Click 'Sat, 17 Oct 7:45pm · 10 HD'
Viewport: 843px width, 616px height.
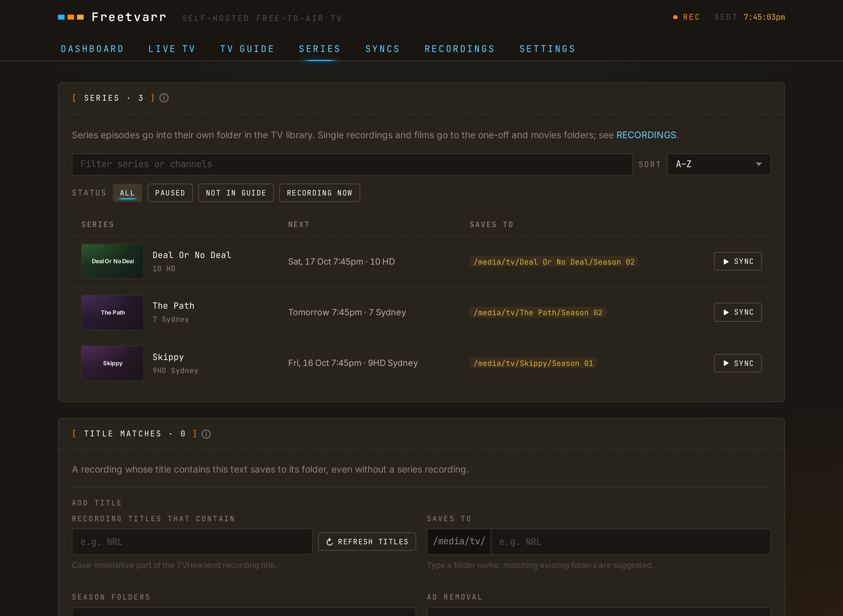click(341, 261)
